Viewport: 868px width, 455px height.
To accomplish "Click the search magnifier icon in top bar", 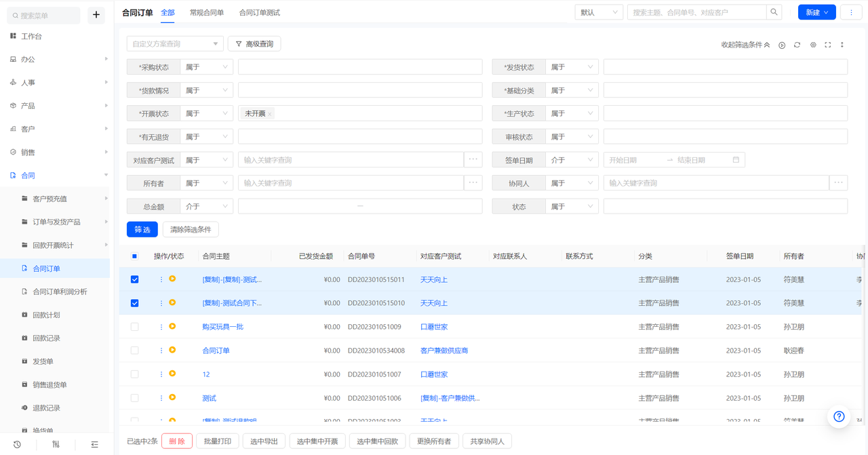I will 774,12.
